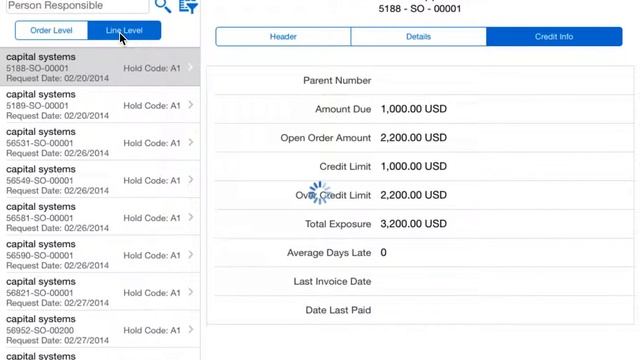Viewport: 640px width, 360px height.
Task: Select the Line Level segment
Action: (x=124, y=31)
